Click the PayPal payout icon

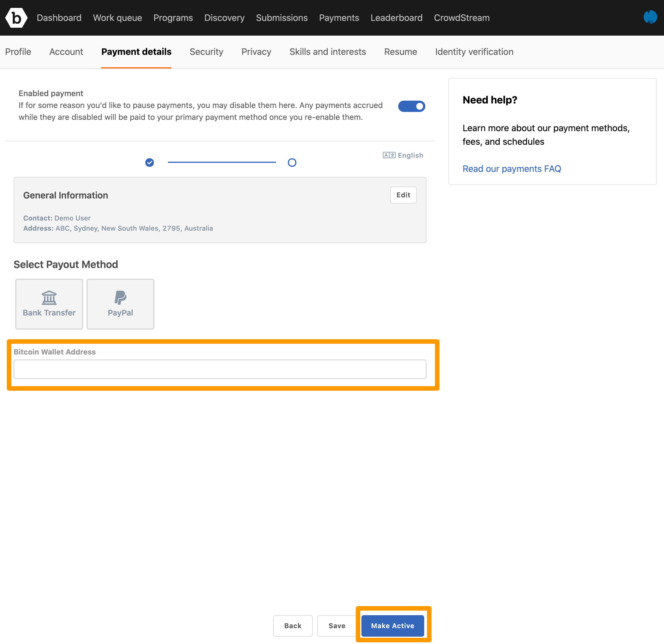tap(120, 297)
